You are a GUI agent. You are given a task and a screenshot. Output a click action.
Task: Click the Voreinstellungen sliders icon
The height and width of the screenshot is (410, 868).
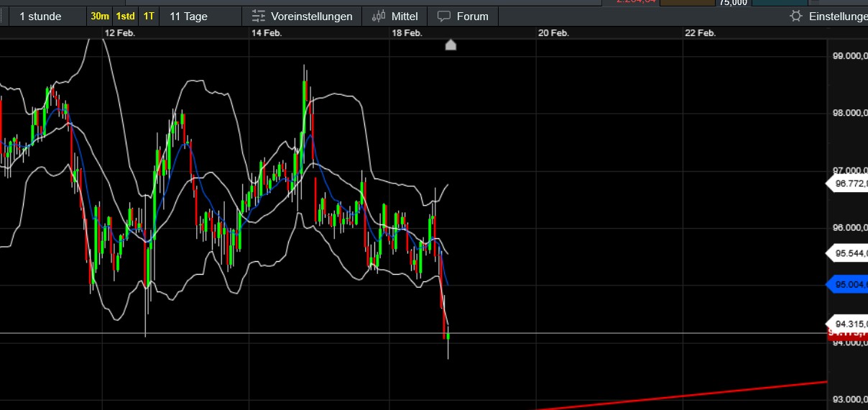259,16
